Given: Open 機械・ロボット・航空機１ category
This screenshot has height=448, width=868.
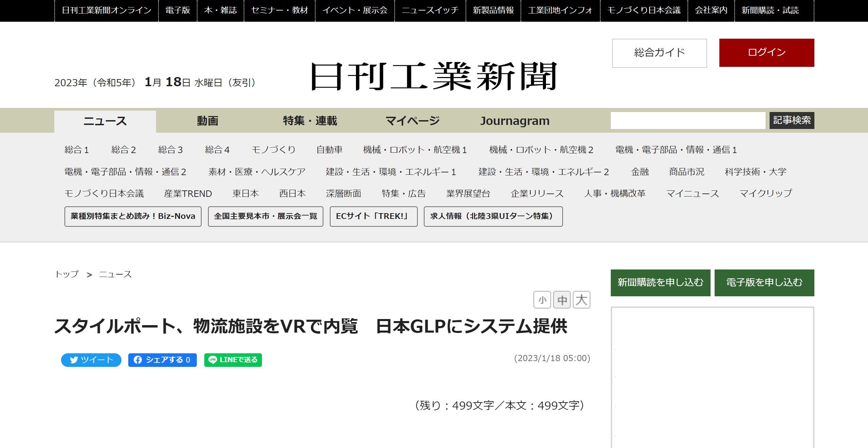Looking at the screenshot, I should (x=415, y=150).
